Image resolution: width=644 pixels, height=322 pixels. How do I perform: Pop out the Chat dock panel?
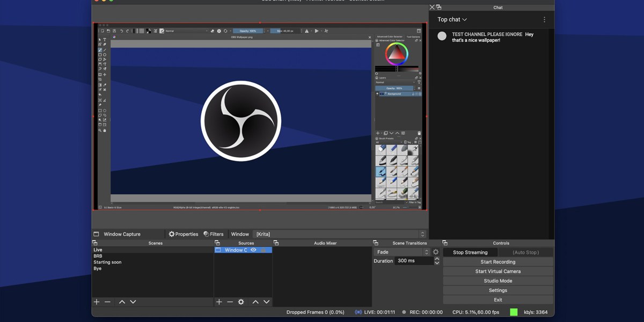point(438,8)
